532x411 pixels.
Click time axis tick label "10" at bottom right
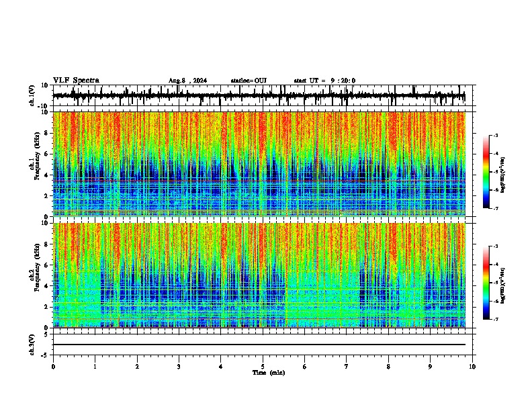tap(472, 367)
